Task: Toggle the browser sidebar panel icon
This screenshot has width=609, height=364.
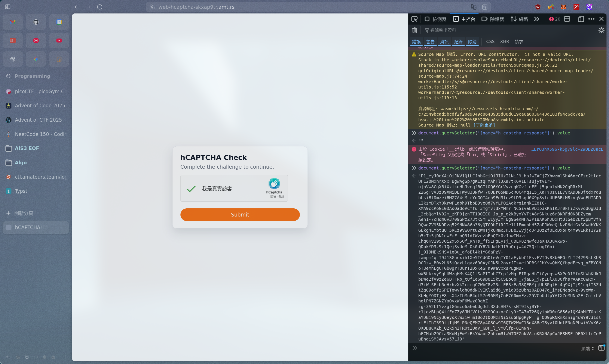Action: coord(8,7)
